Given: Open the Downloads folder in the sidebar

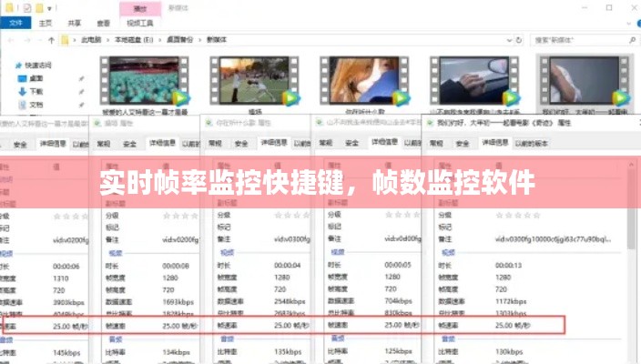Looking at the screenshot, I should [x=36, y=91].
